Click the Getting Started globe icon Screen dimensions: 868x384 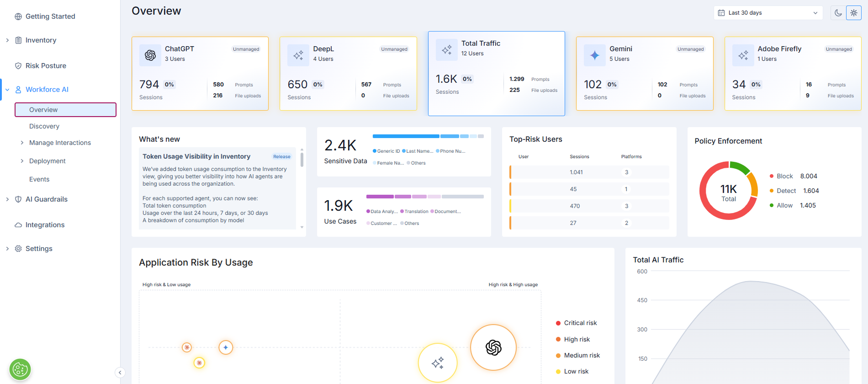tap(18, 16)
